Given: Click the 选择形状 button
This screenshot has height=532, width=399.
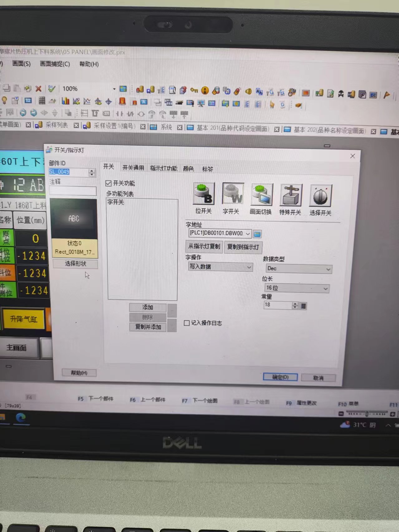Looking at the screenshot, I should point(75,264).
